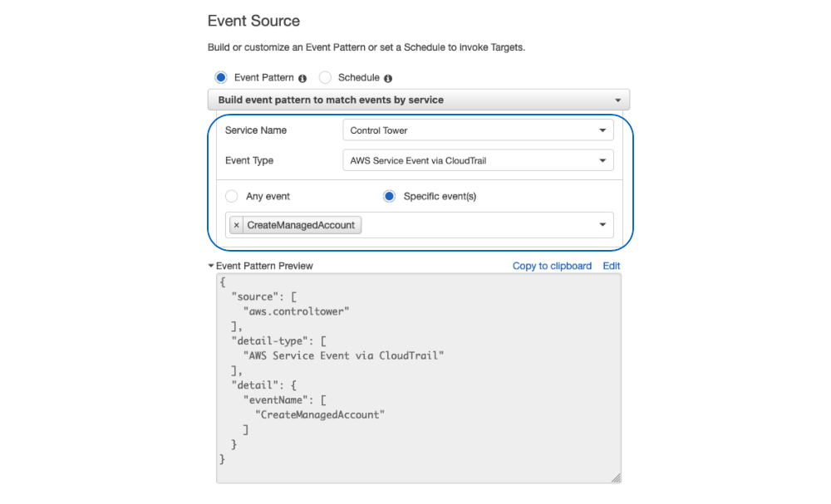Copy the event pattern to clipboard
This screenshot has height=504, width=831.
coord(552,266)
